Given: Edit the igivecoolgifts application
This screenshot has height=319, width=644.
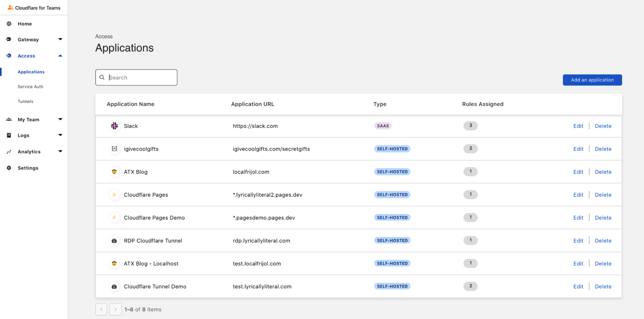Looking at the screenshot, I should [578, 149].
